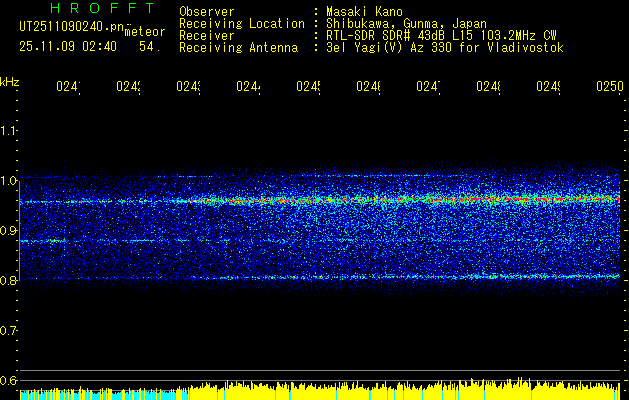
Task: Click the 'Receiving Location' label
Action: (x=242, y=24)
